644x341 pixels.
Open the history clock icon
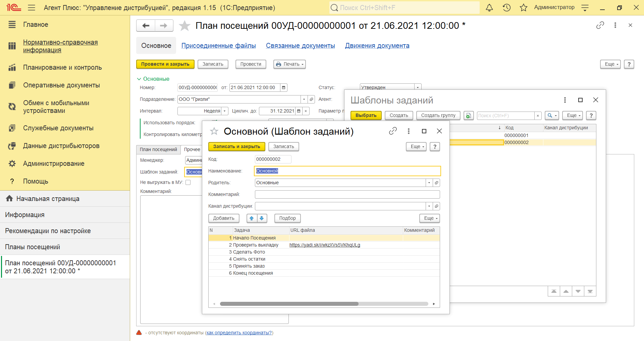(506, 8)
